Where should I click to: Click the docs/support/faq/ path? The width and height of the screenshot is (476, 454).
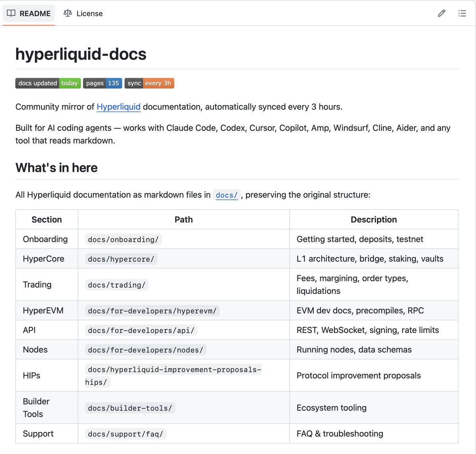[x=126, y=434]
